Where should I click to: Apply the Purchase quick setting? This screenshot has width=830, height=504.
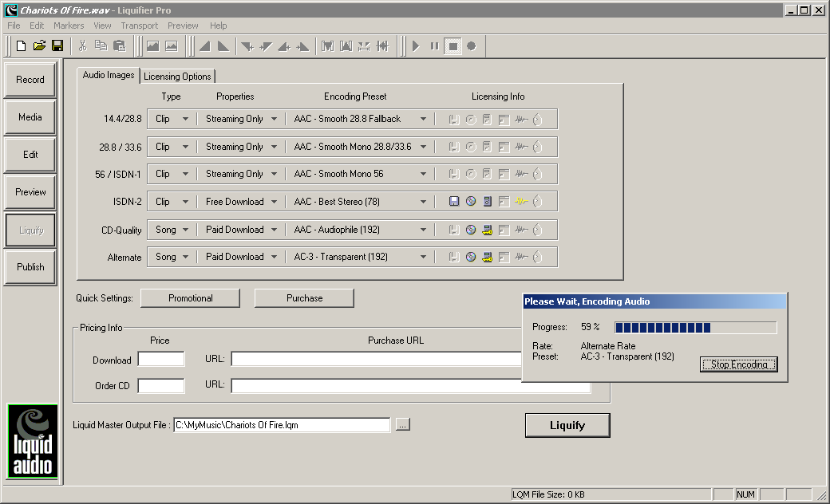tap(304, 298)
